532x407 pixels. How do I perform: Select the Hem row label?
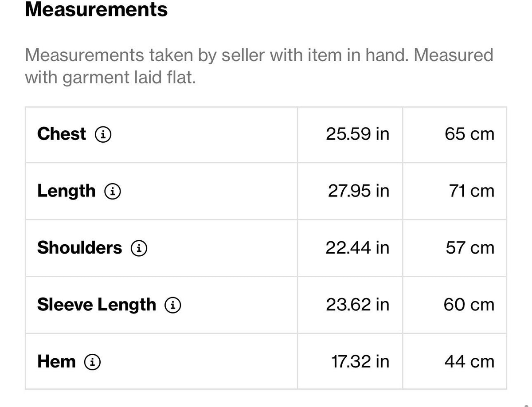[56, 362]
